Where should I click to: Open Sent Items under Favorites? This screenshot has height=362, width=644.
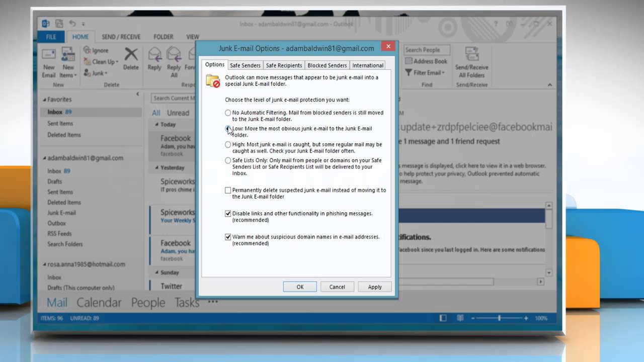60,123
